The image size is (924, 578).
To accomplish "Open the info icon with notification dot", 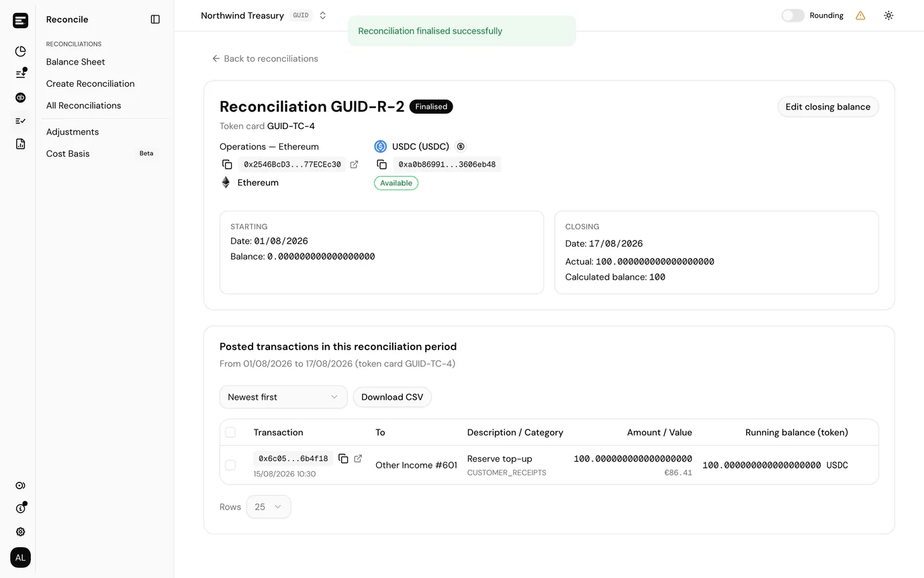I will coord(21,508).
